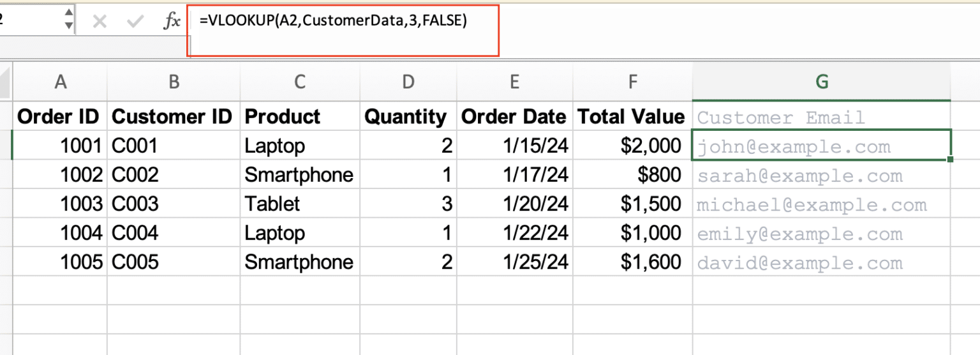
Task: Click cell containing order 1003
Action: click(60, 204)
